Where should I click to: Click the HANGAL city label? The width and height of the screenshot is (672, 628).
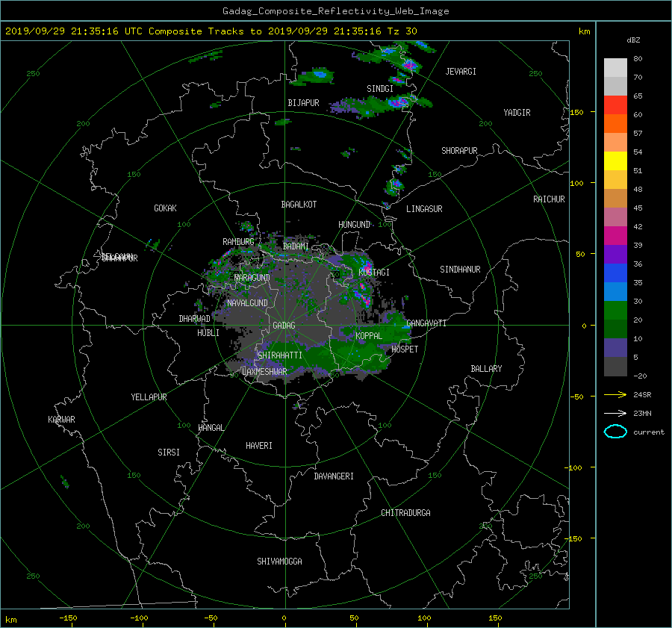211,428
